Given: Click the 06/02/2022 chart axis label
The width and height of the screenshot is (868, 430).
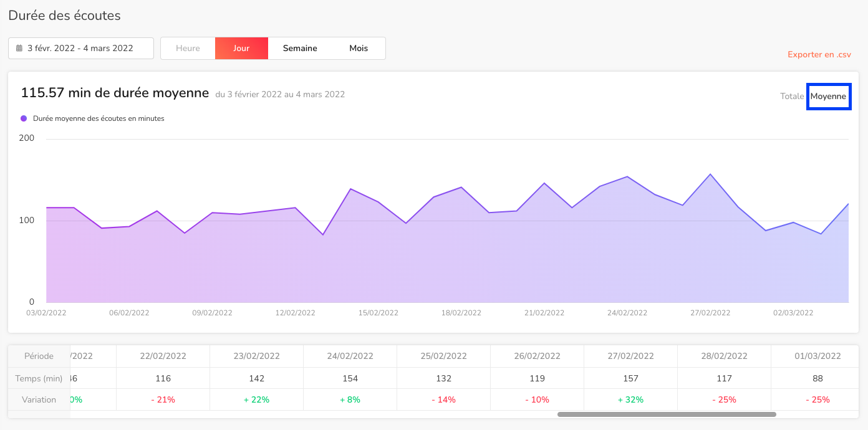Looking at the screenshot, I should click(129, 313).
